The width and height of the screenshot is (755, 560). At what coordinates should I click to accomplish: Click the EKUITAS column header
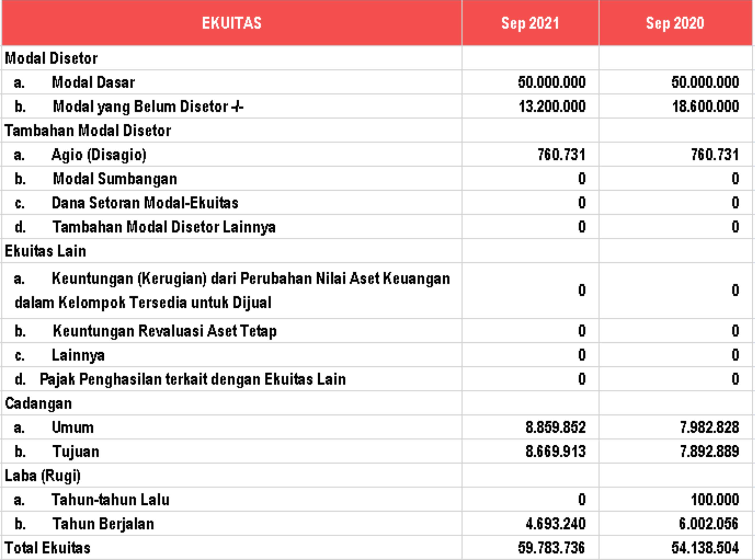pos(232,23)
